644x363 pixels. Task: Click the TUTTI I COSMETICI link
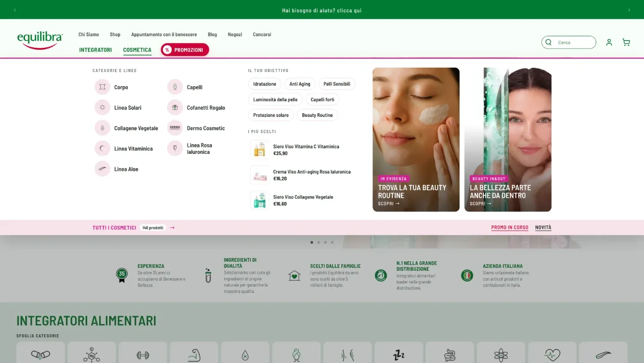click(x=114, y=228)
